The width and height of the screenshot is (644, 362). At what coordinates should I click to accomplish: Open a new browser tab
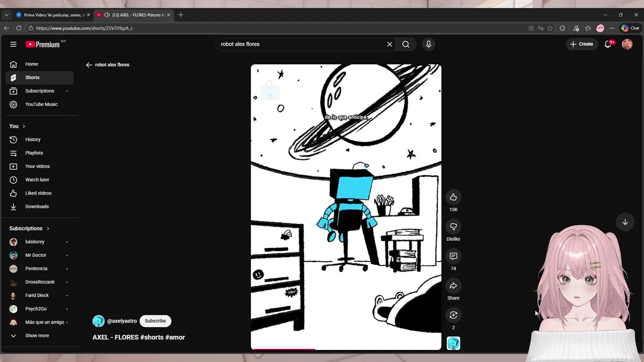pos(181,15)
